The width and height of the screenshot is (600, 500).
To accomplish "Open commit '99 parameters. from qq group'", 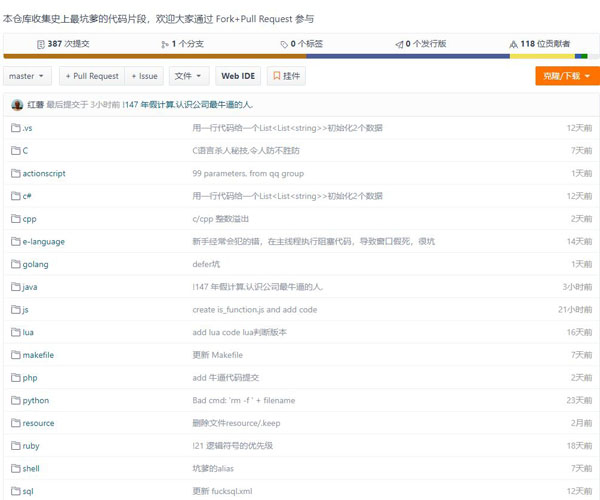I will tap(248, 174).
